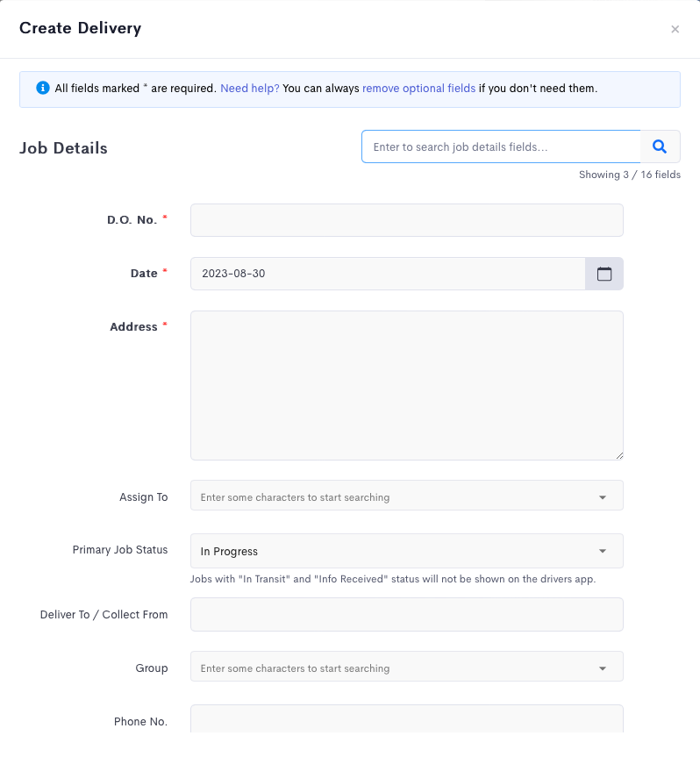Open the Primary Job Status dropdown
Viewport: 700px width, 757px height.
pyautogui.click(x=407, y=551)
